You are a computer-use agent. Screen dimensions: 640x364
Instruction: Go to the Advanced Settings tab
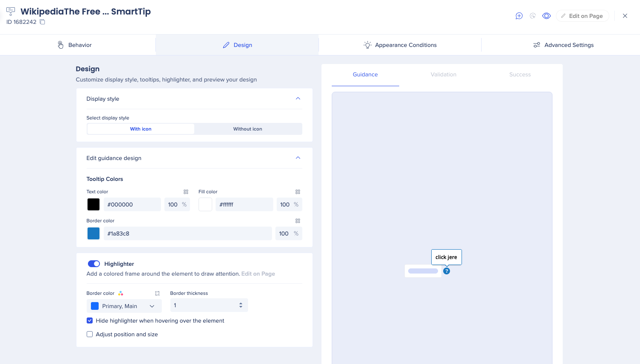pos(563,45)
